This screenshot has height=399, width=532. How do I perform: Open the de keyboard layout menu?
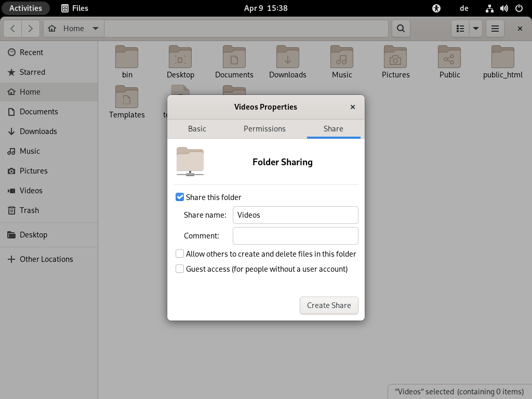coord(464,8)
